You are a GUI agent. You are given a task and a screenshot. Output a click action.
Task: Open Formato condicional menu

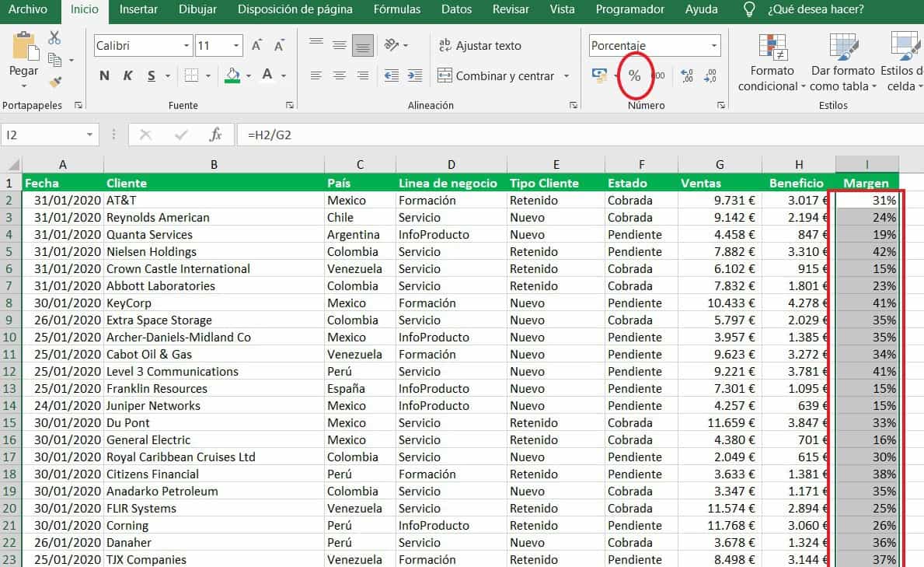772,62
